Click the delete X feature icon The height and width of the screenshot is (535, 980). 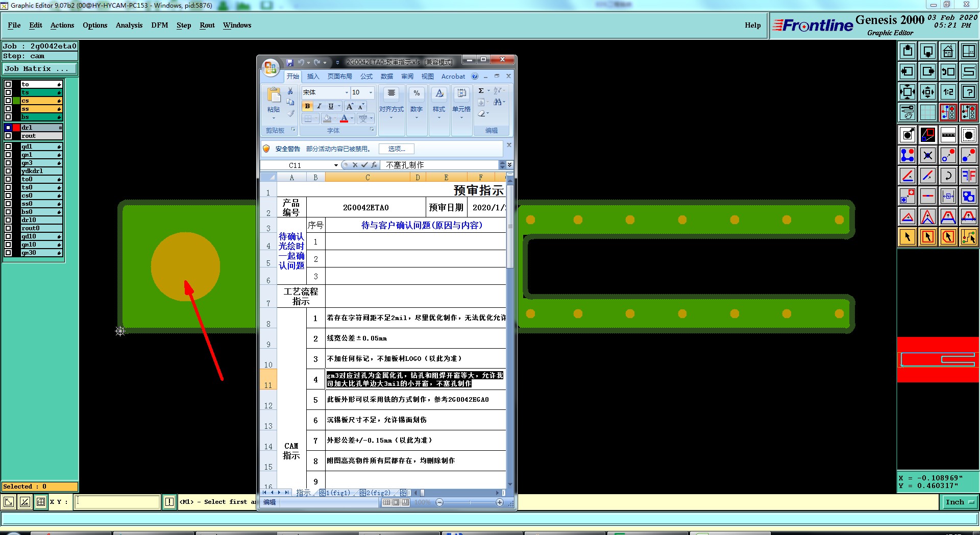(x=927, y=155)
